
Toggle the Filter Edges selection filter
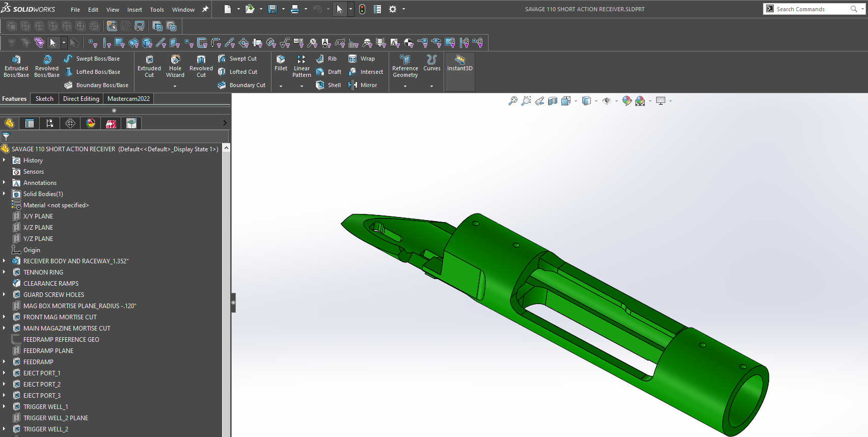pyautogui.click(x=106, y=43)
